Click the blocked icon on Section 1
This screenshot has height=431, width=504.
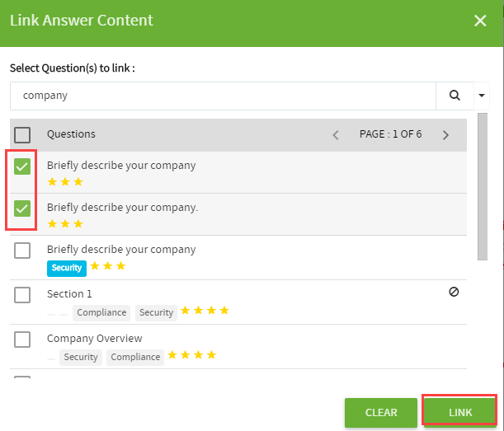click(454, 292)
